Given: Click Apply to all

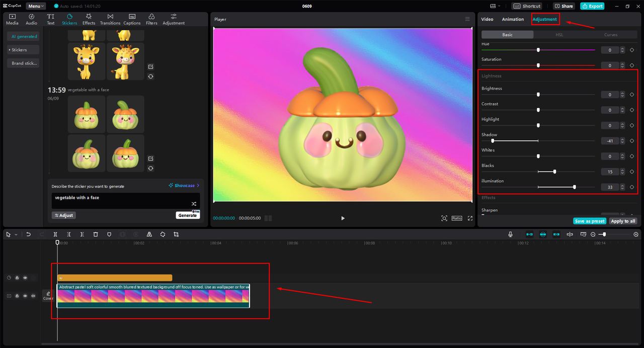Looking at the screenshot, I should tap(623, 221).
